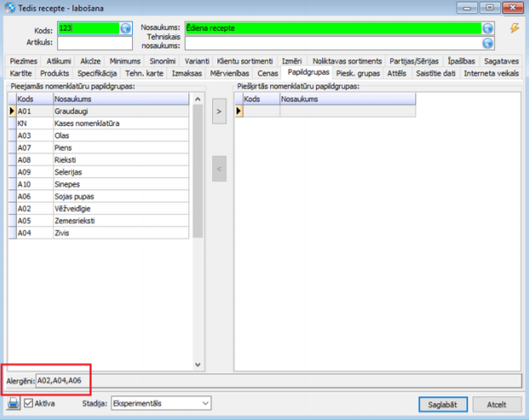Switch to the Specifikācija tab
The height and width of the screenshot is (420, 529).
97,73
